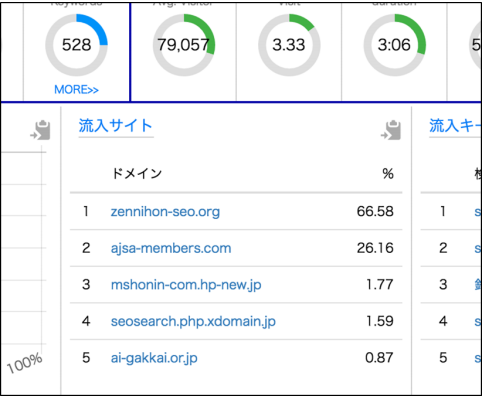Click the clipboard export icon in the left panel

(x=40, y=130)
